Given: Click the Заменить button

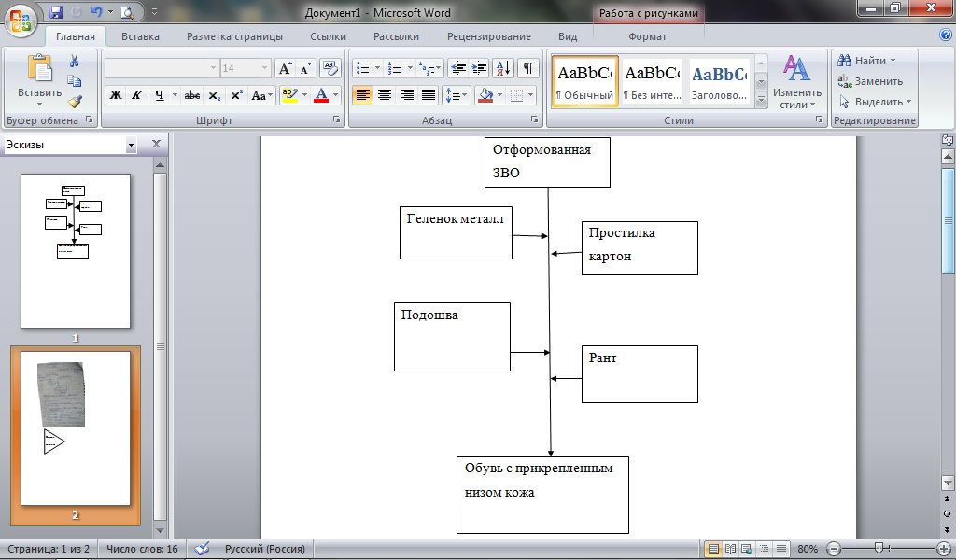Looking at the screenshot, I should click(x=870, y=81).
